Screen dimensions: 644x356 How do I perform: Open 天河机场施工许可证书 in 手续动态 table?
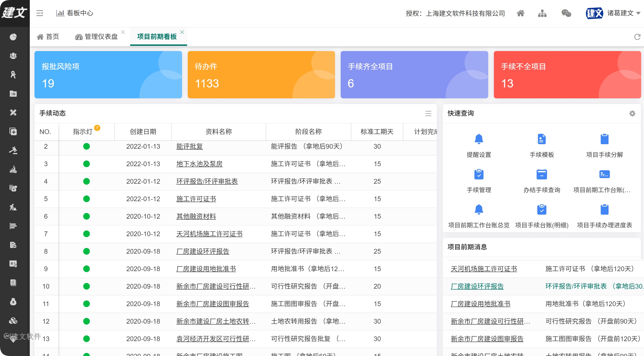coord(209,234)
